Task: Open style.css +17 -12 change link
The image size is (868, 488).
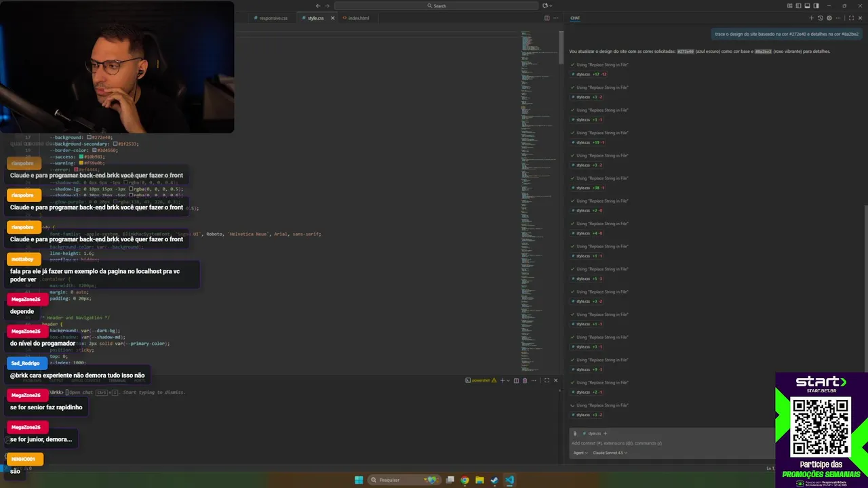Action: point(589,75)
